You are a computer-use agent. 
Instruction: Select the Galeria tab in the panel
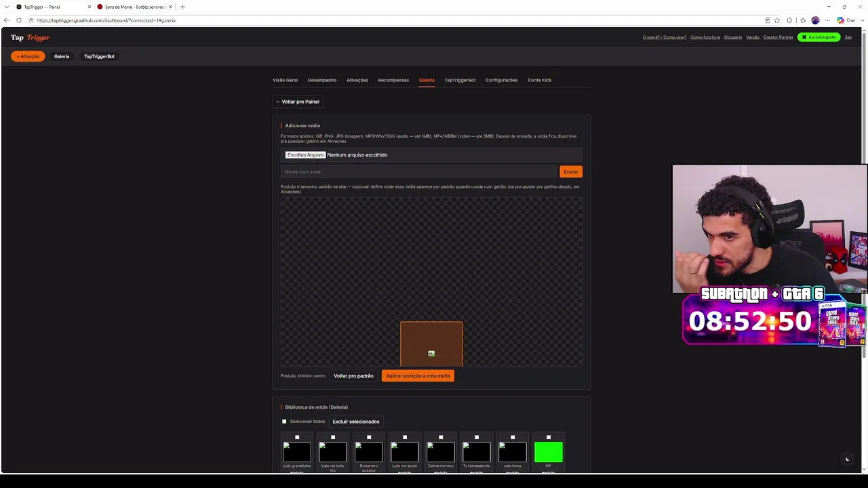coord(427,80)
